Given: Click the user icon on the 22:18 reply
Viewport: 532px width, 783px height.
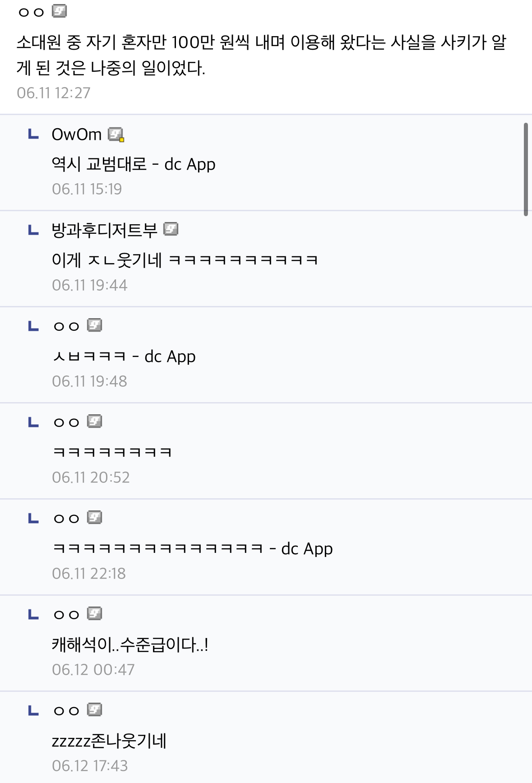Looking at the screenshot, I should click(x=94, y=518).
